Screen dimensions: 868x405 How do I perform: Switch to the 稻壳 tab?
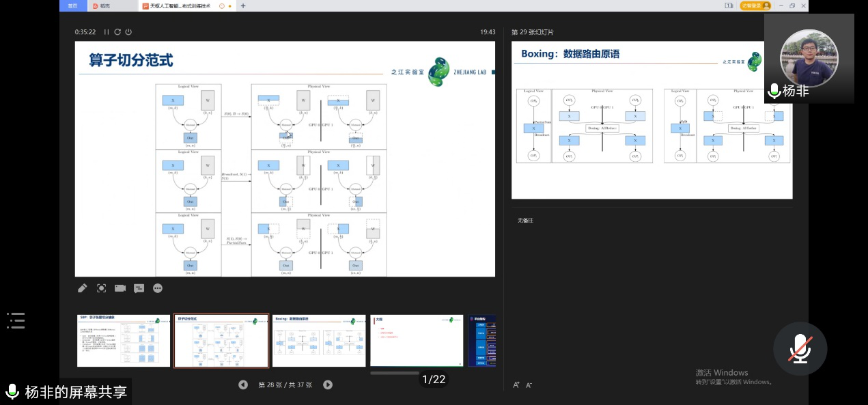[102, 6]
